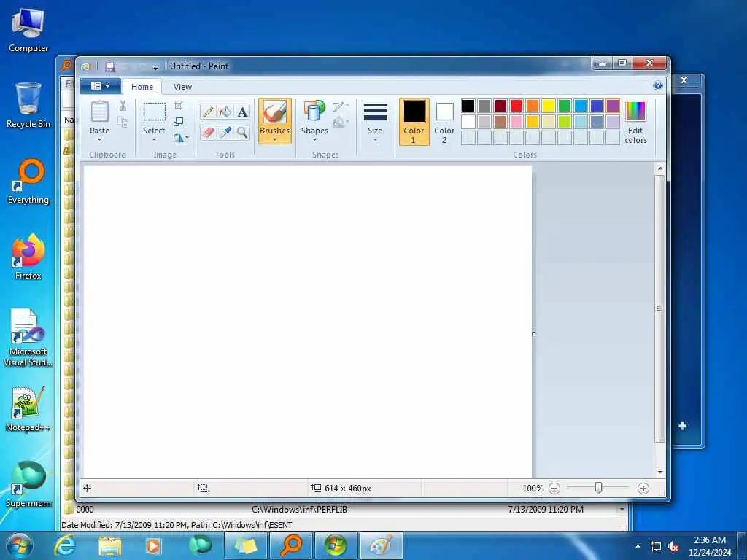The image size is (747, 560).
Task: Pick the red color swatch
Action: [x=516, y=106]
